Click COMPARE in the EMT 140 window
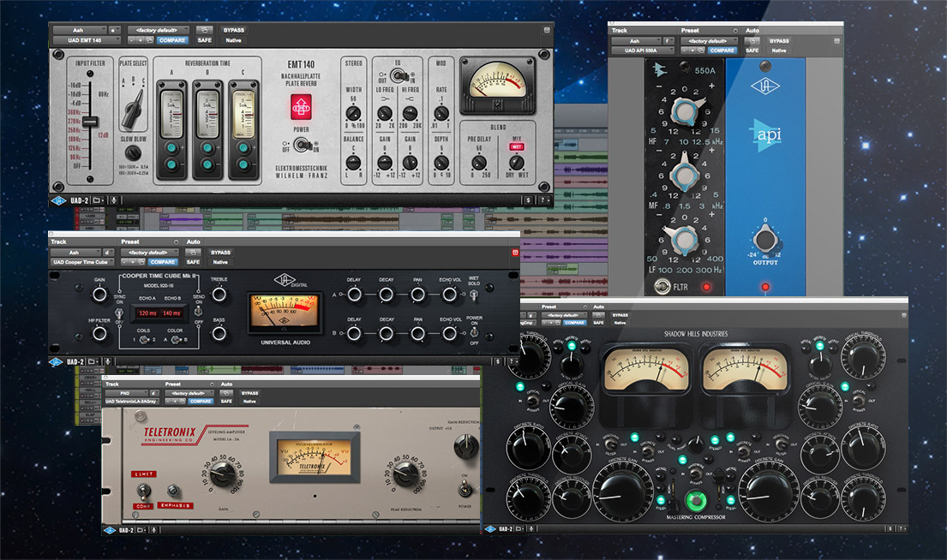The height and width of the screenshot is (560, 947). point(172,40)
